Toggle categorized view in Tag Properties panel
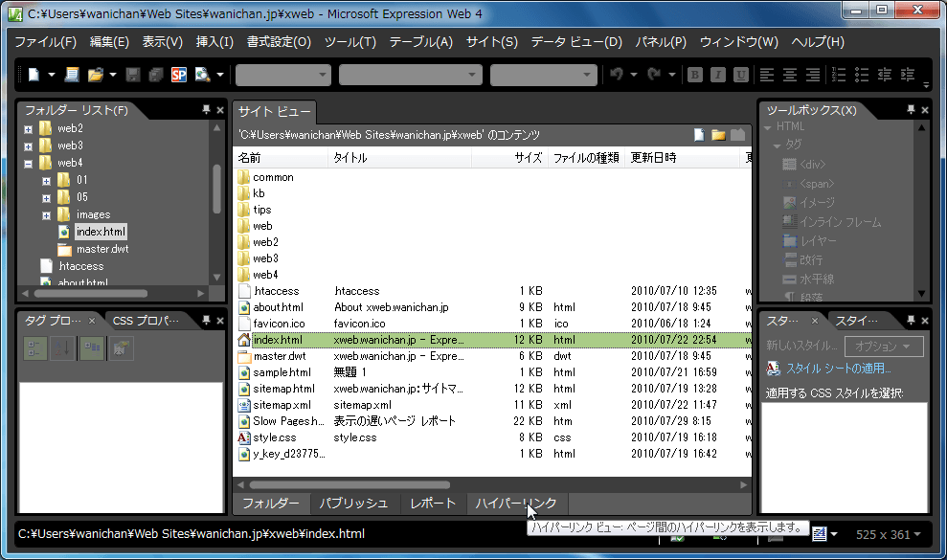 click(x=35, y=347)
